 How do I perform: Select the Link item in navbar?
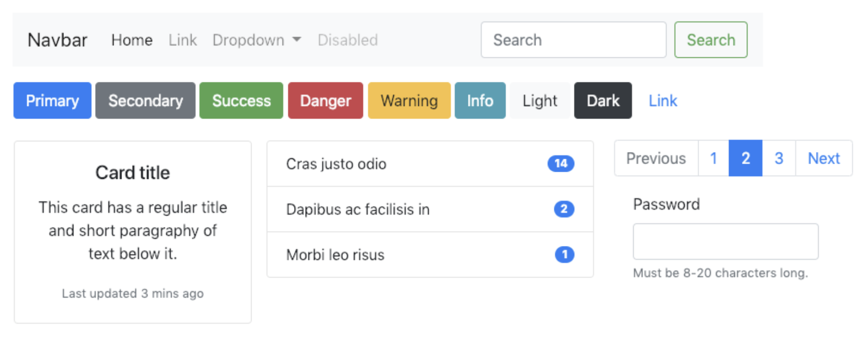tap(182, 40)
